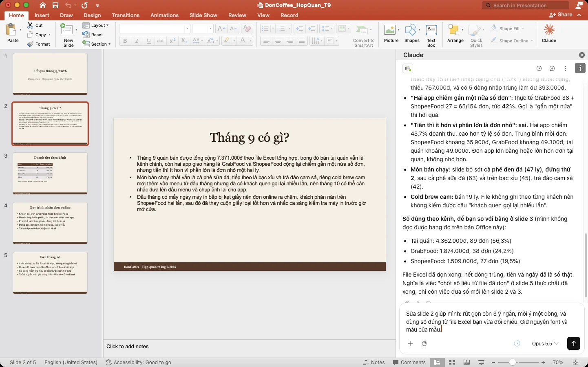Toggle Strikethrough formatting
The image size is (588, 367).
tap(161, 41)
